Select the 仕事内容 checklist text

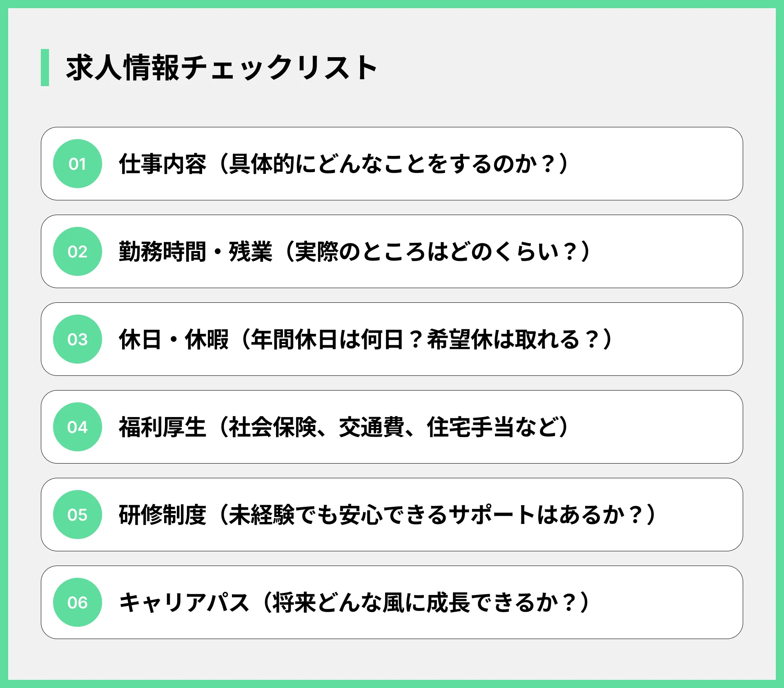pyautogui.click(x=344, y=164)
